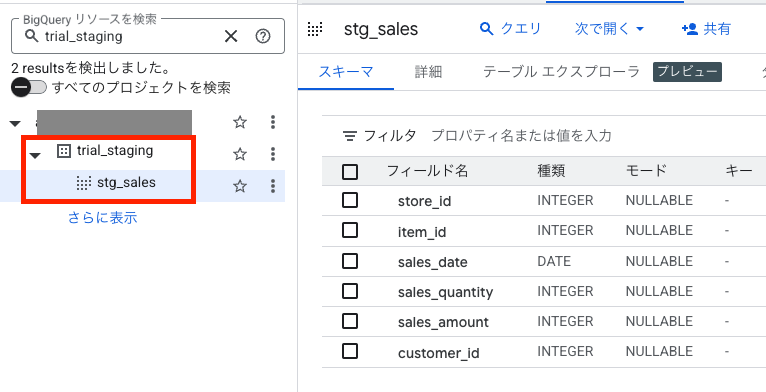Star the trial_staging dataset
Viewport: 766px width, 392px height.
(239, 154)
